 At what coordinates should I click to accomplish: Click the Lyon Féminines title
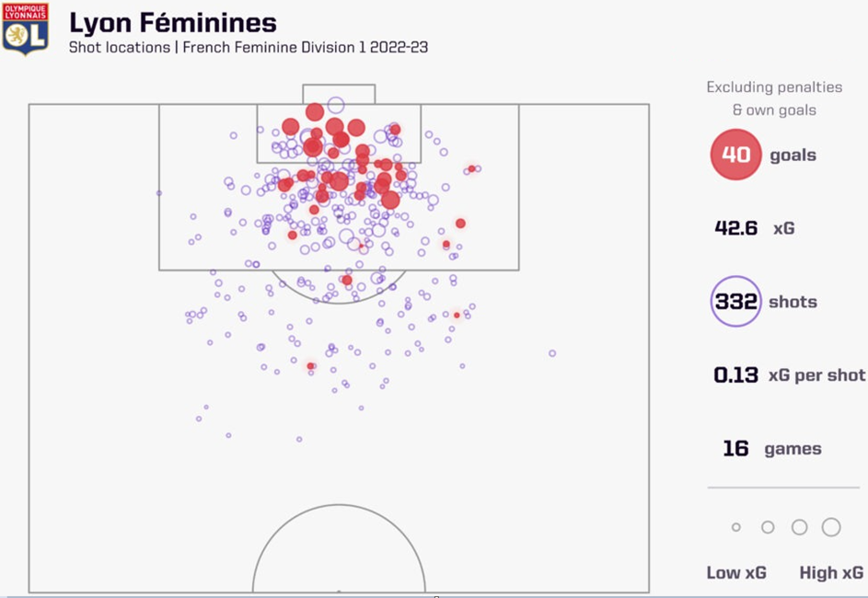[173, 22]
